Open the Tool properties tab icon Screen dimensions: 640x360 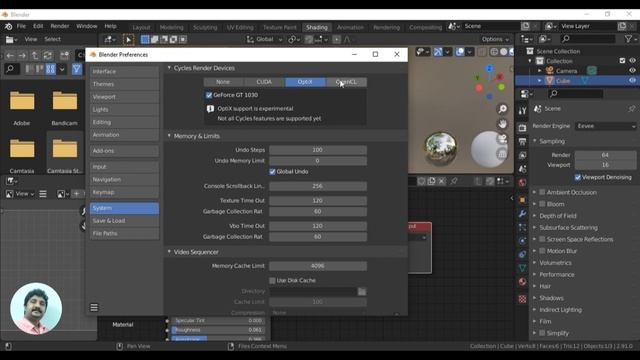point(522,111)
